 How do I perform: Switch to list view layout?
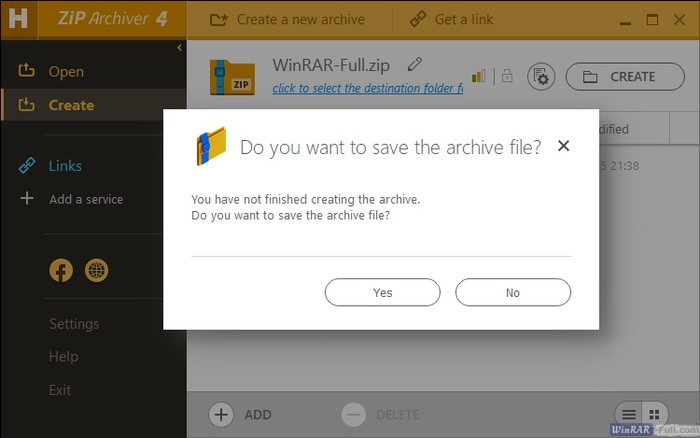coord(629,414)
